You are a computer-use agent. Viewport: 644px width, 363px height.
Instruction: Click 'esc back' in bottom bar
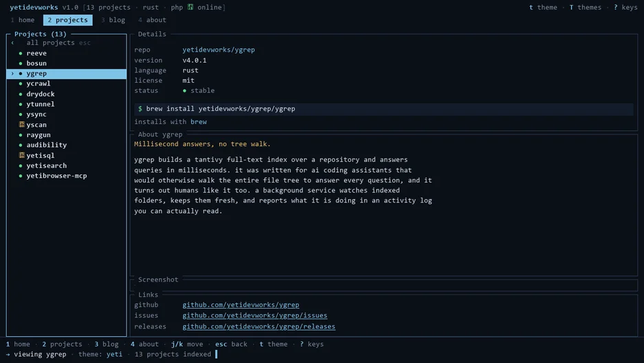(x=231, y=344)
